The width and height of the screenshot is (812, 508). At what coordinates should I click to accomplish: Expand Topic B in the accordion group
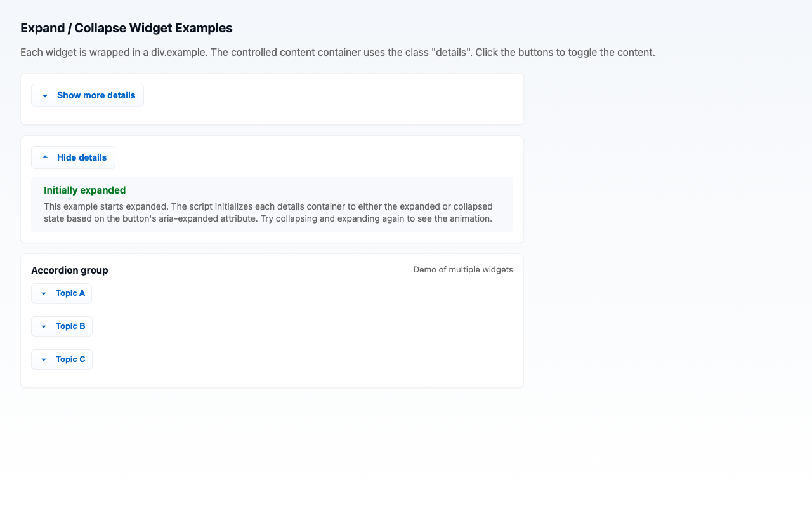[62, 326]
